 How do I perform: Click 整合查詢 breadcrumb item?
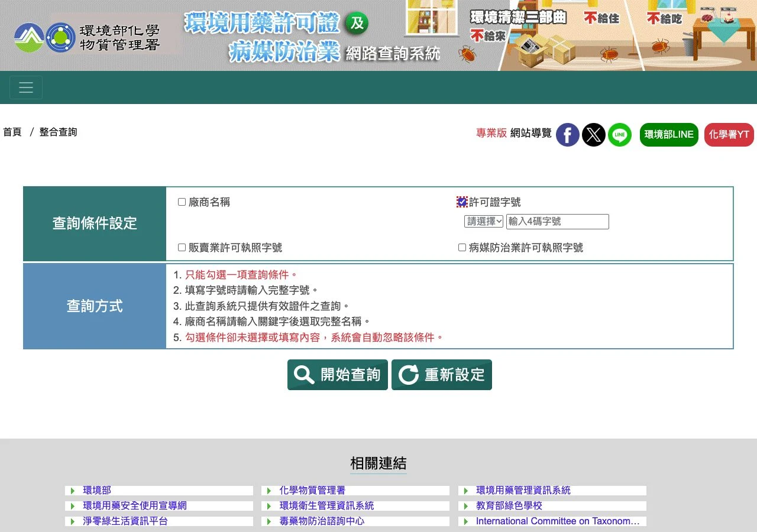[59, 132]
